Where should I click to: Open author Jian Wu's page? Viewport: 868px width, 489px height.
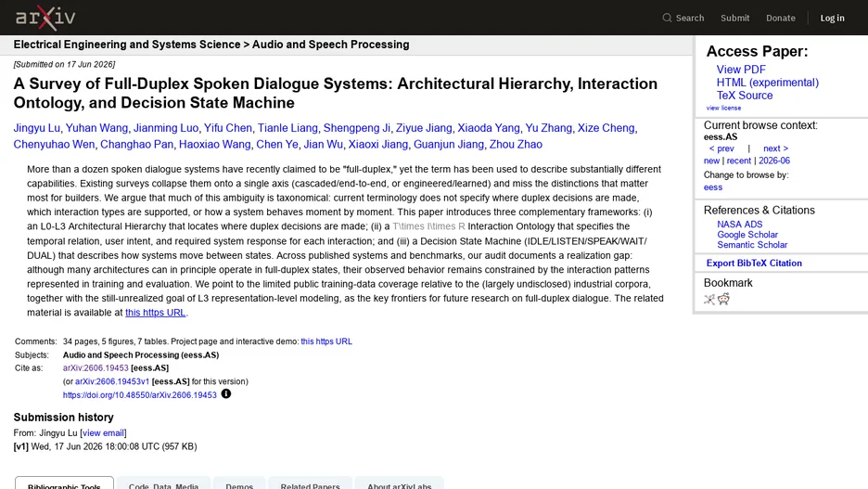[324, 145]
